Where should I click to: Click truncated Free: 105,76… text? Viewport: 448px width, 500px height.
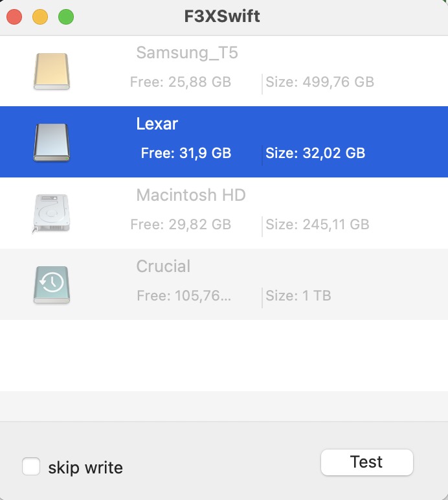click(x=184, y=295)
